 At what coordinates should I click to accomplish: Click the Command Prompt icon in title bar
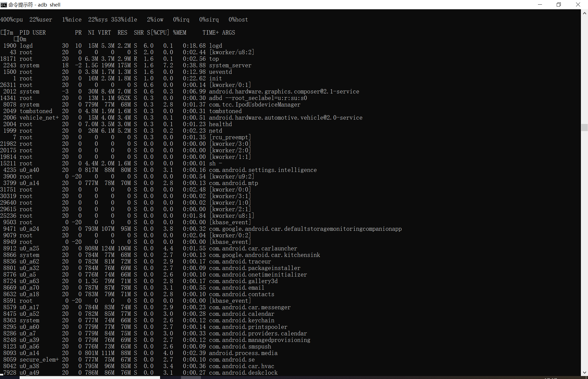[4, 5]
